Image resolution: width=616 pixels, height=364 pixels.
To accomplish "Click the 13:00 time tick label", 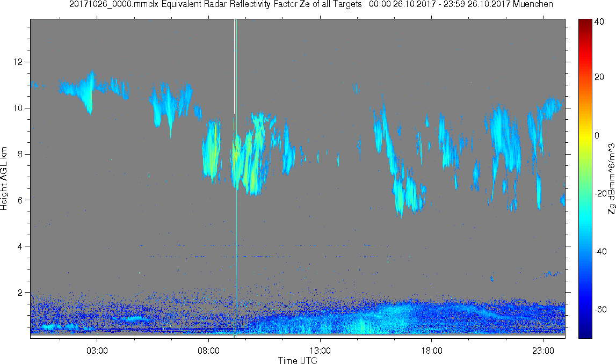I will pos(320,350).
